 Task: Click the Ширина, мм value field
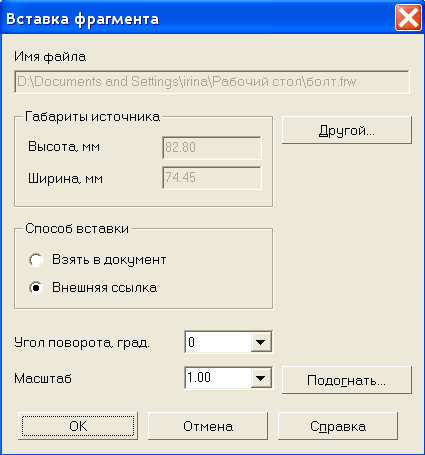pos(212,178)
